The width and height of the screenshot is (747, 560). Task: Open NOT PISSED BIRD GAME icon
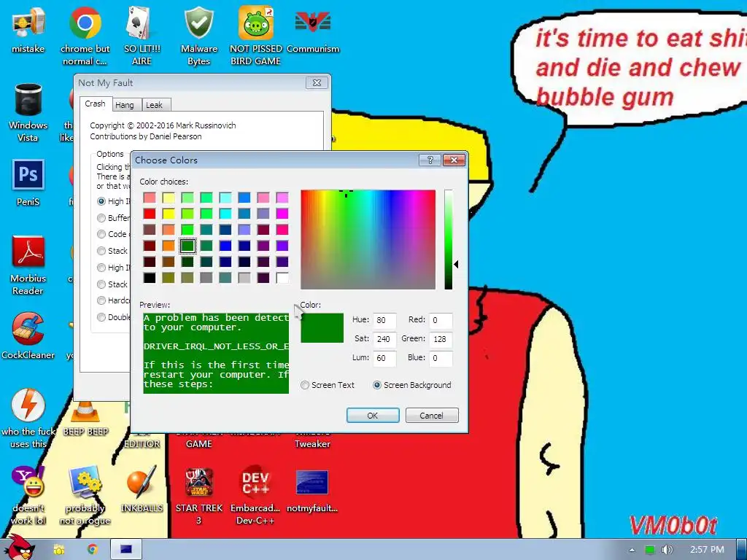point(256,36)
